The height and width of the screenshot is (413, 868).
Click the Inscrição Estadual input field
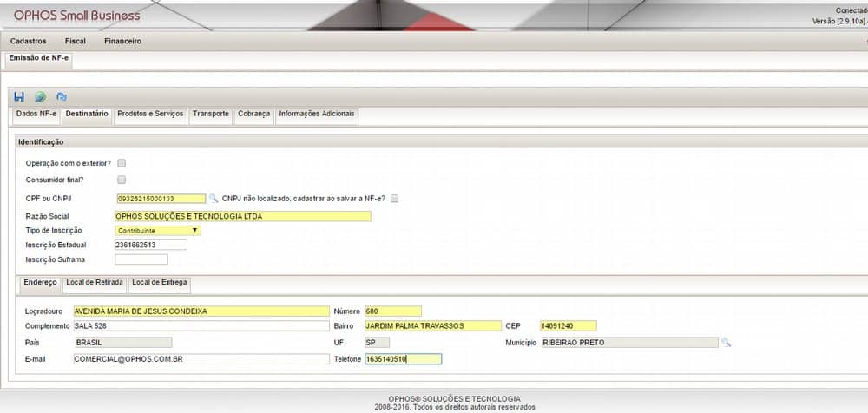click(150, 245)
